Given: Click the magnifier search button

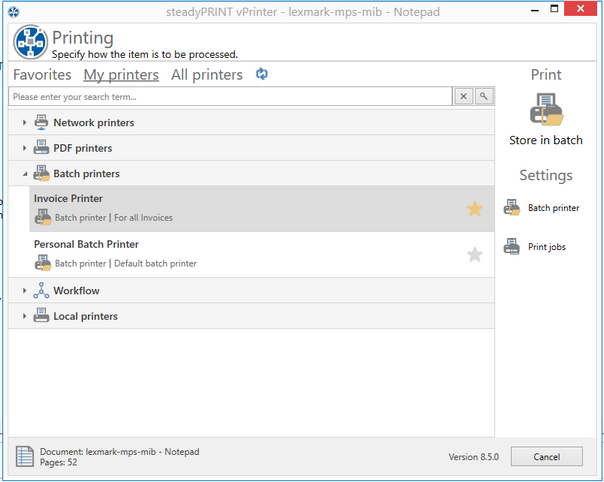Looking at the screenshot, I should 484,96.
